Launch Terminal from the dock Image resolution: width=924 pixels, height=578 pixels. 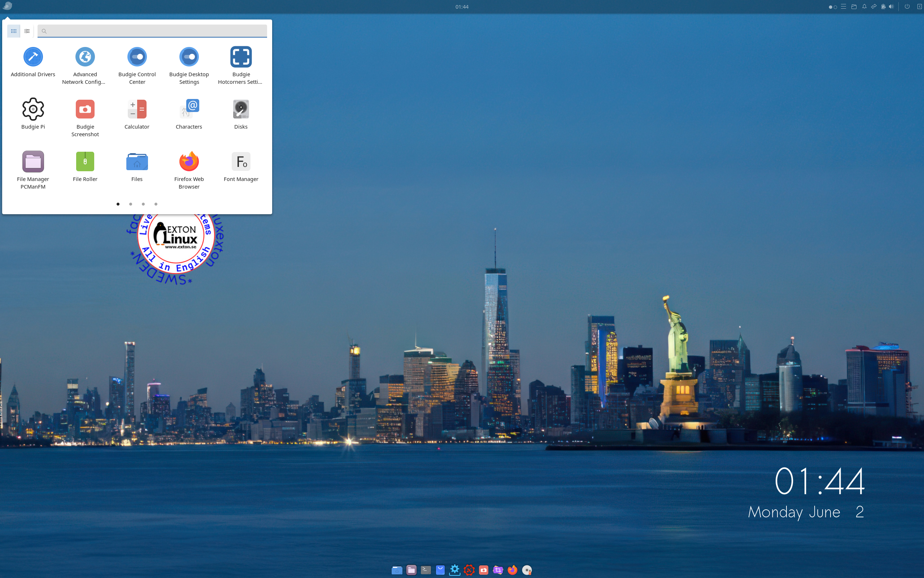[426, 570]
